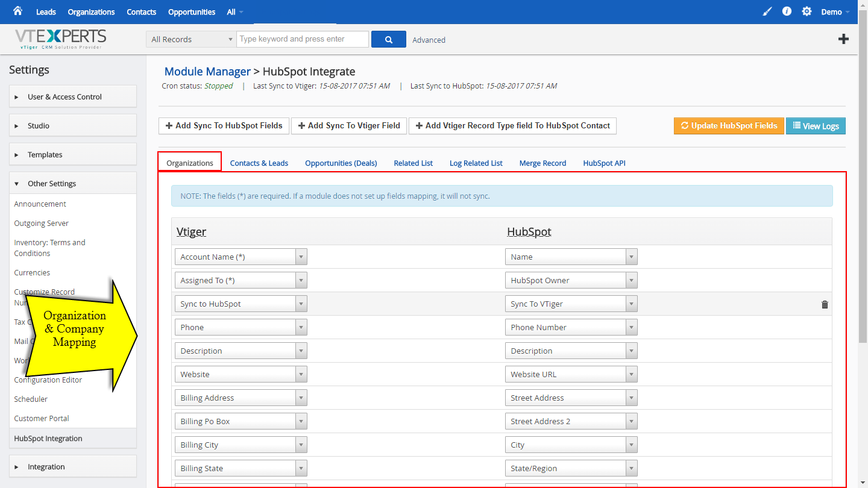This screenshot has height=488, width=868.
Task: Open the Street Address 2 HubSpot dropdown
Action: [571, 421]
